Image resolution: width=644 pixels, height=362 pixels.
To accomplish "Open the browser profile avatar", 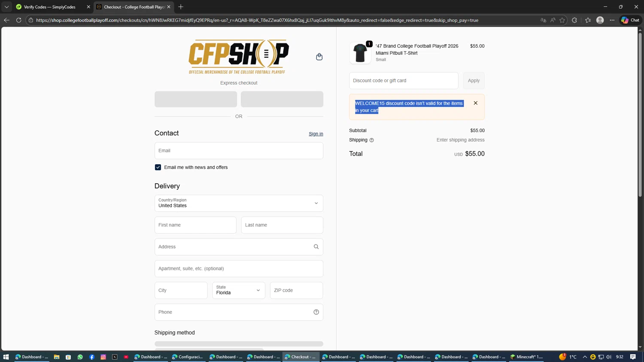I will (x=600, y=20).
